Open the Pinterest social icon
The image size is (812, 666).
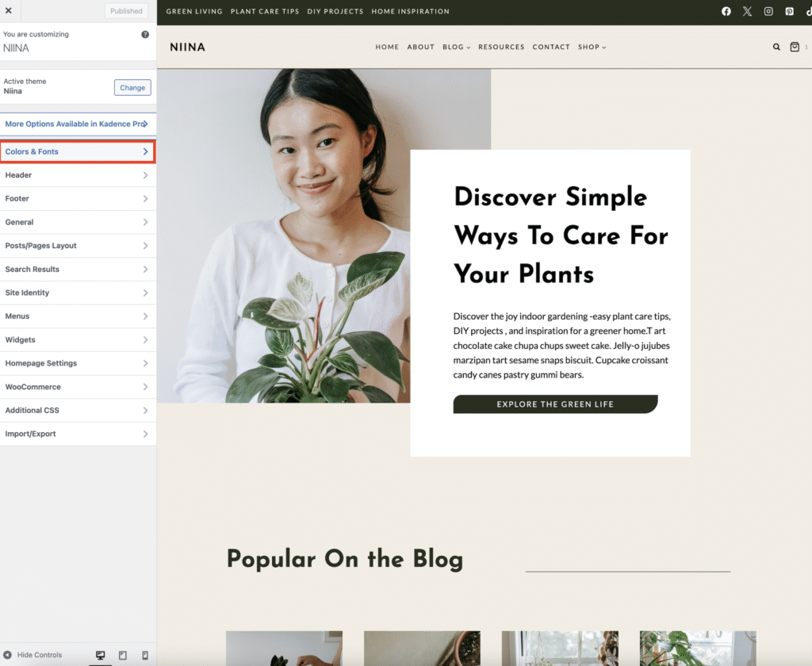(x=789, y=12)
